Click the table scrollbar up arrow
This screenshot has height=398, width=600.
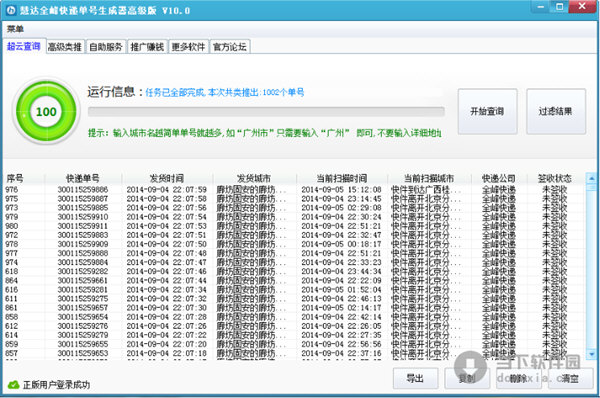tap(591, 178)
